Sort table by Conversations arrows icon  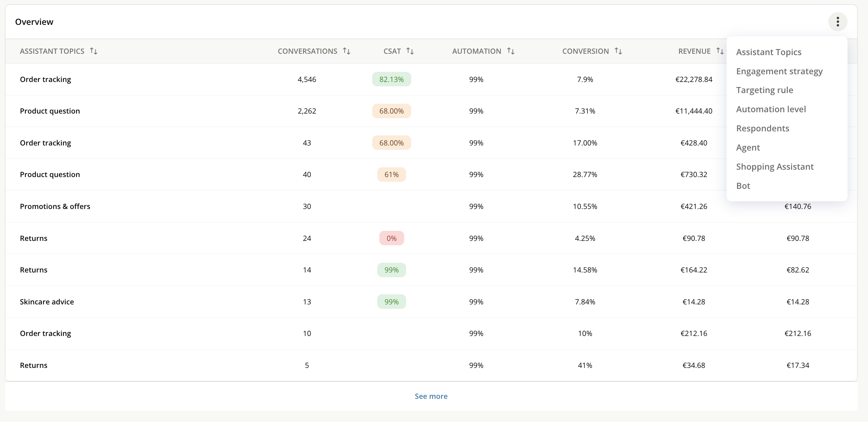pos(346,51)
